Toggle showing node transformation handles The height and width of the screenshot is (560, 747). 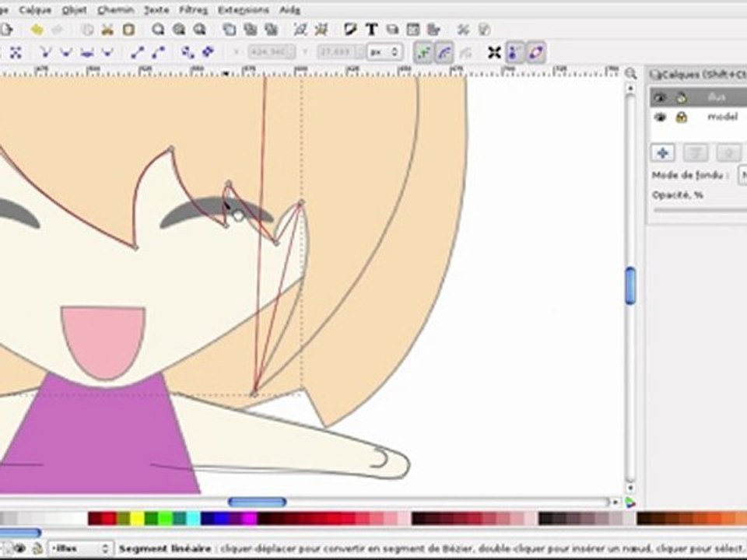495,52
